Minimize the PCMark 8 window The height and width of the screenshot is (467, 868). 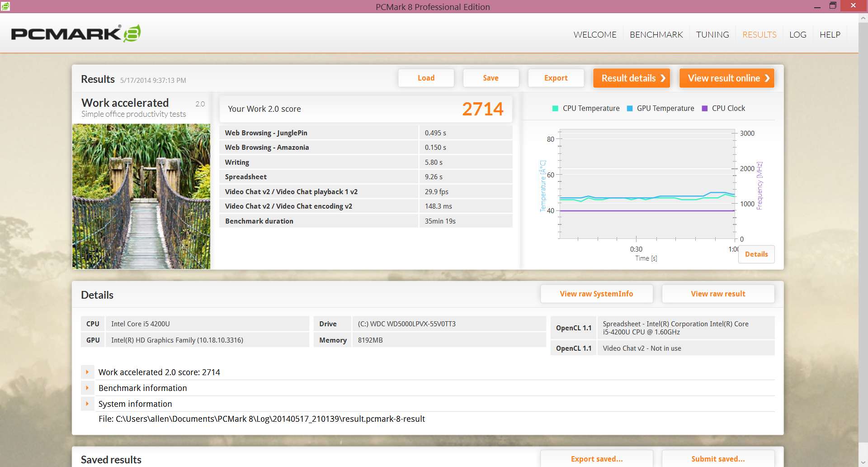(x=817, y=6)
